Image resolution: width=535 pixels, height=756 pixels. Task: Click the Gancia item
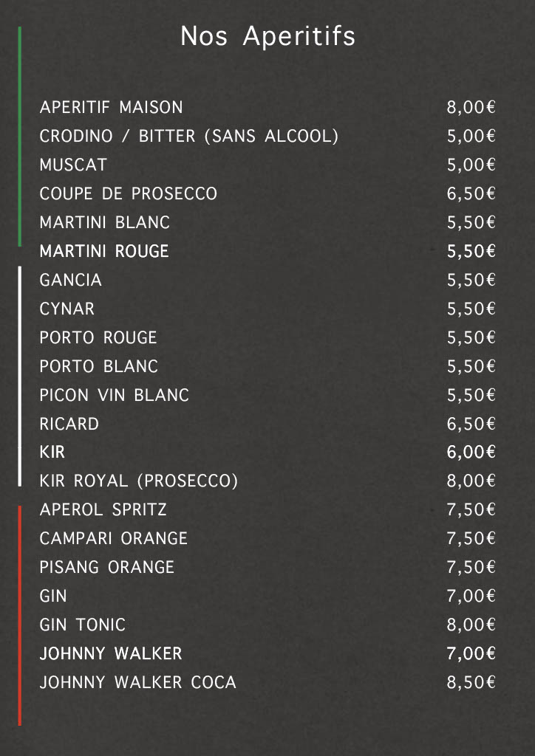[70, 281]
